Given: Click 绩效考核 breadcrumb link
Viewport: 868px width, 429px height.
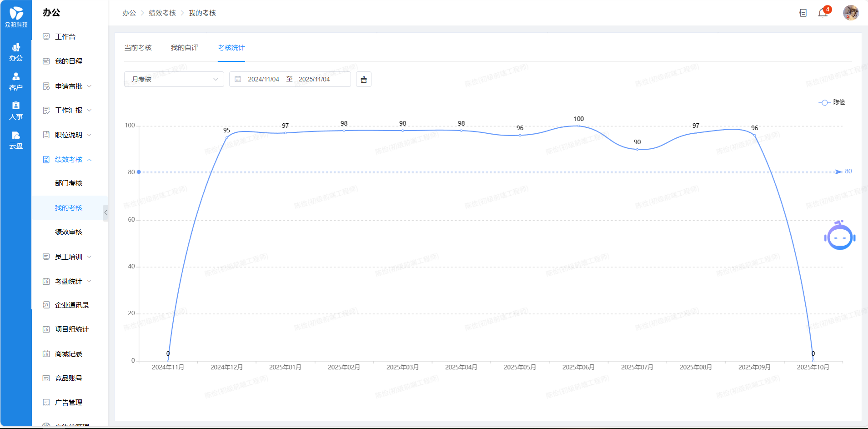Looking at the screenshot, I should click(x=162, y=13).
